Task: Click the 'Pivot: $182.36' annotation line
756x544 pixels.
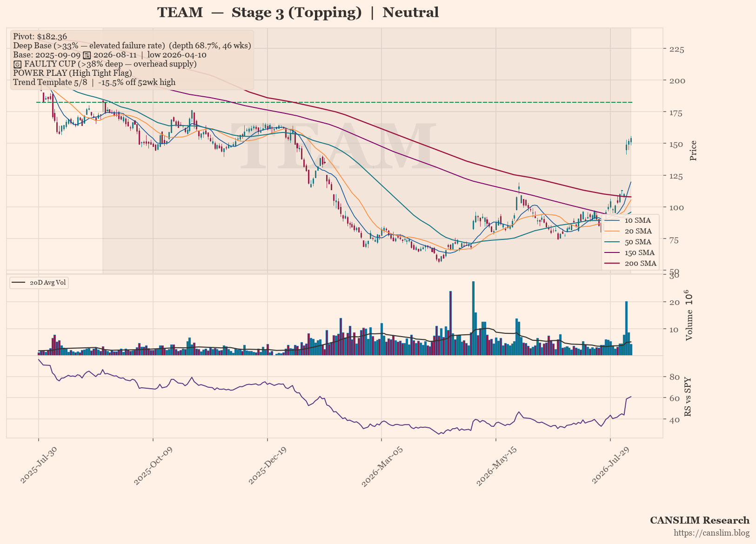Action: coord(40,36)
